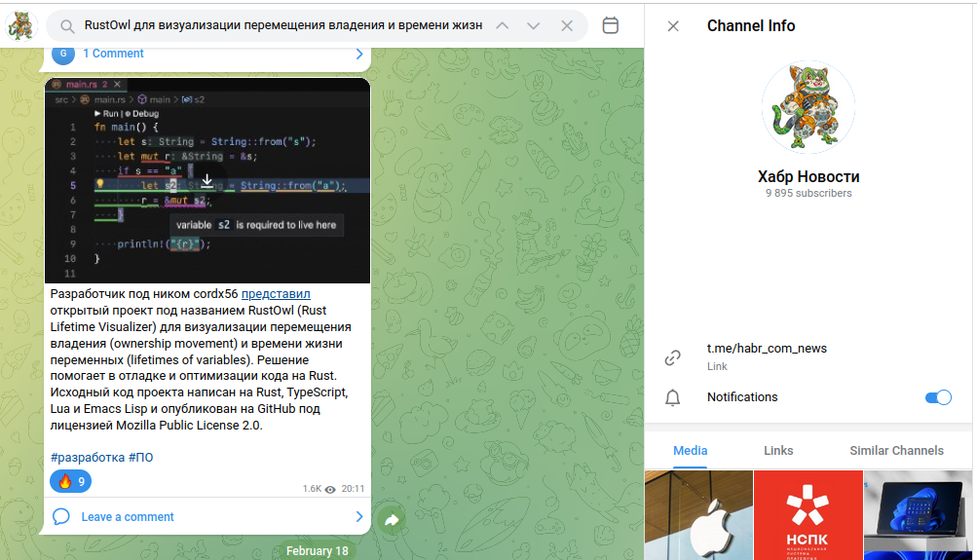The image size is (977, 560).
Task: Focus the search field containing RustOwl query
Action: [x=283, y=25]
